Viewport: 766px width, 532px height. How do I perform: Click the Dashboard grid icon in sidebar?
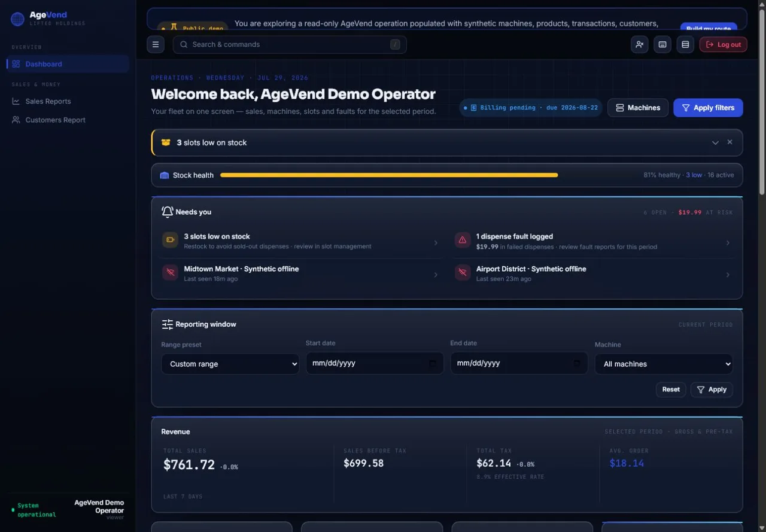[x=16, y=64]
